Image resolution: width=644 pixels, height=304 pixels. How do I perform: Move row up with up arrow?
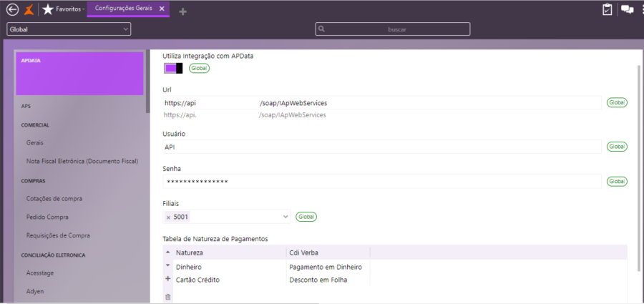click(167, 251)
